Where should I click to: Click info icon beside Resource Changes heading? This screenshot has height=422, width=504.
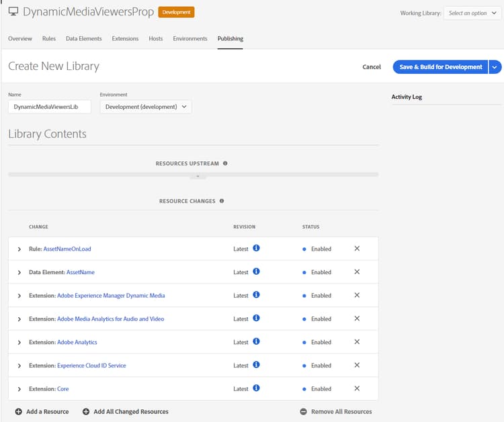(222, 201)
